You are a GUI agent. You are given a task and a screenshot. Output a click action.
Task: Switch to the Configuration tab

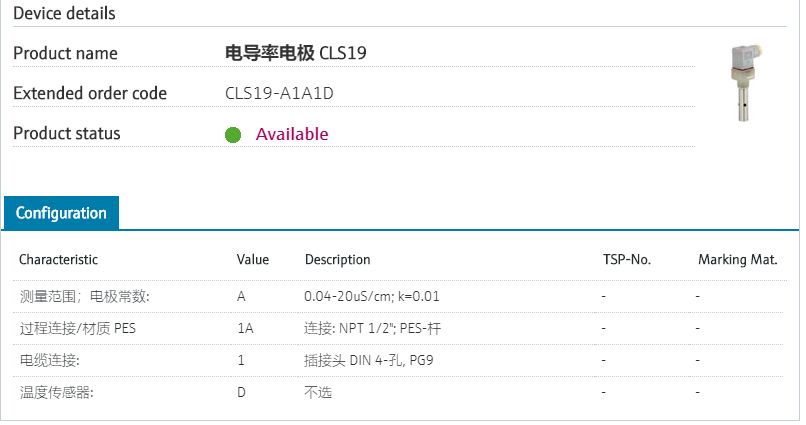click(61, 213)
